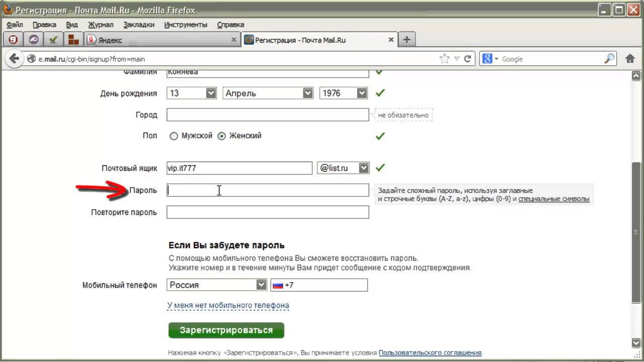Open the Файл menu
The width and height of the screenshot is (644, 362).
tap(15, 25)
